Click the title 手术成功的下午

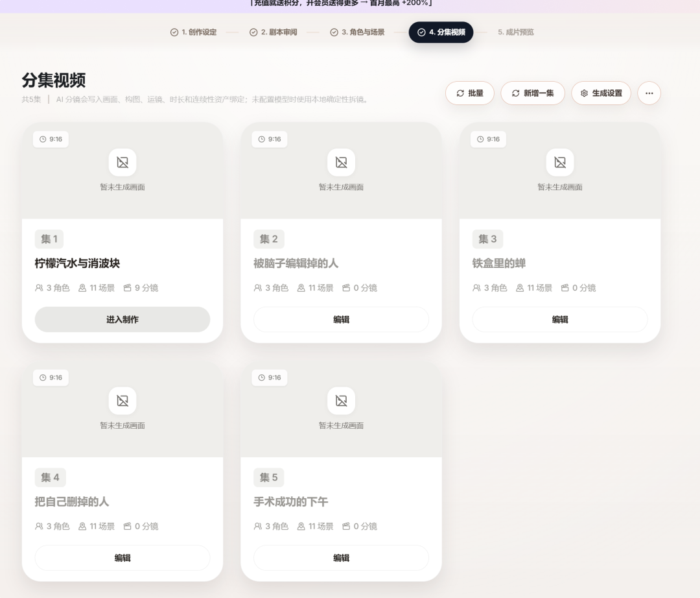tap(290, 502)
